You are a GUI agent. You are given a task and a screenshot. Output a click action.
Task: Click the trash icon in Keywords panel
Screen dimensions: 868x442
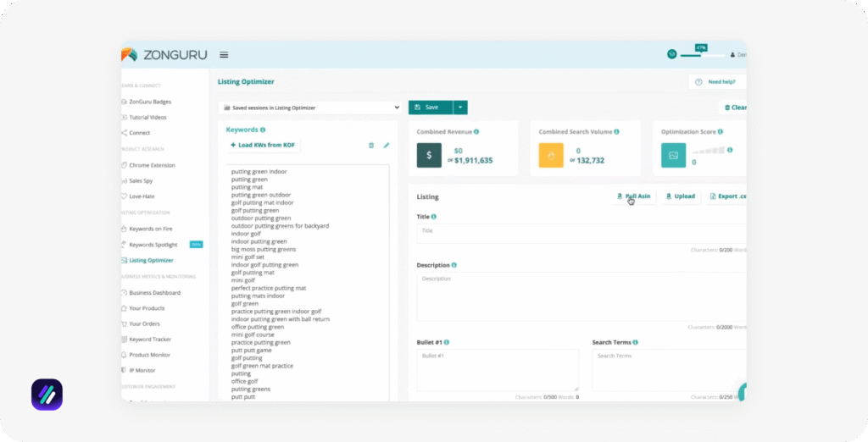(370, 146)
